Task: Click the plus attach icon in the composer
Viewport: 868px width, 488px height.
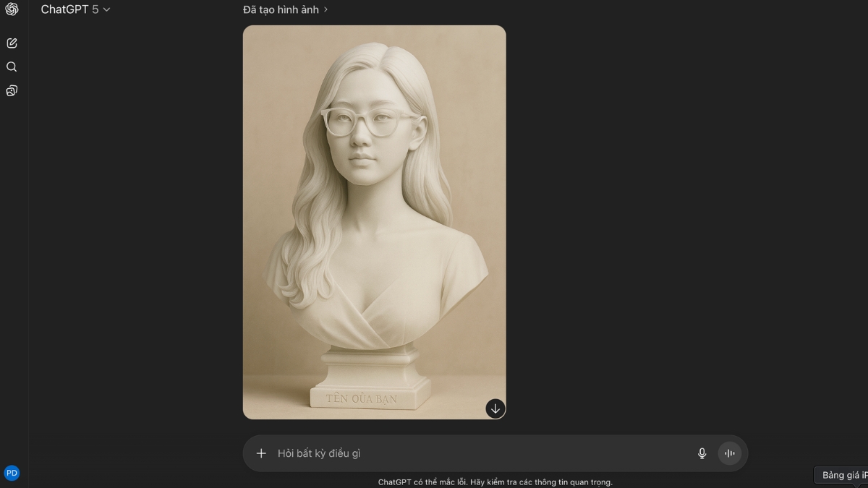Action: [261, 453]
